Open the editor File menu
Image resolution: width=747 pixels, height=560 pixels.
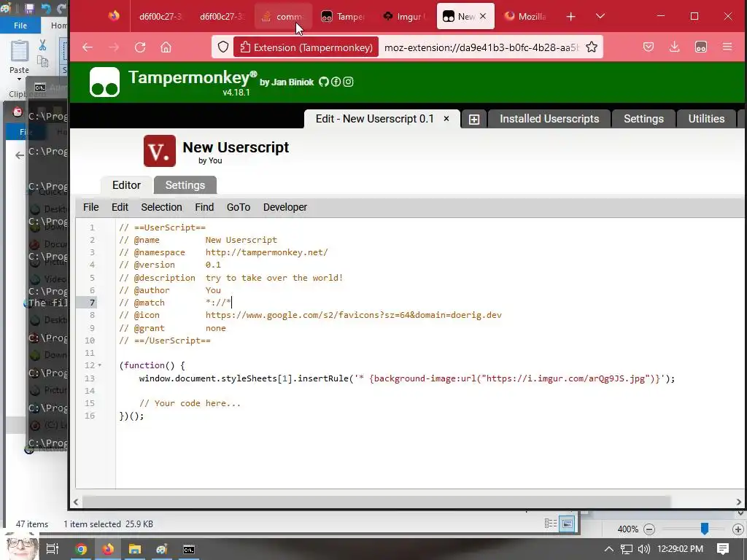tap(90, 207)
